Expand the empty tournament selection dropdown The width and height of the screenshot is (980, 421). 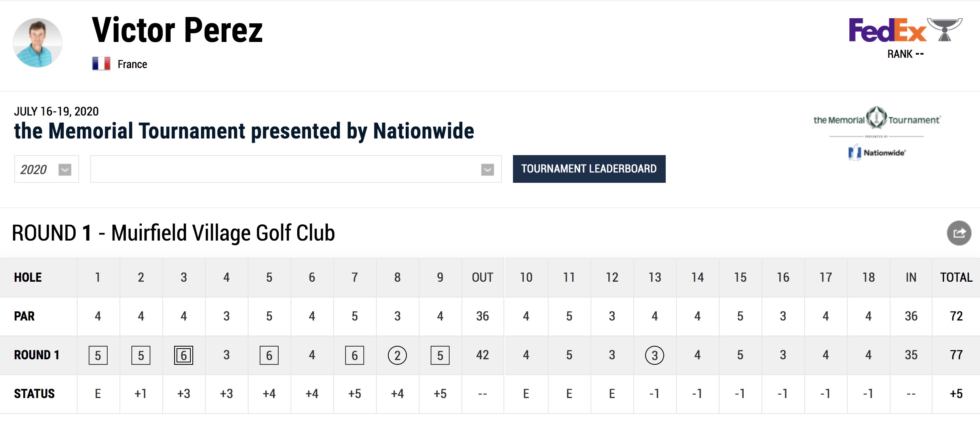pyautogui.click(x=296, y=169)
